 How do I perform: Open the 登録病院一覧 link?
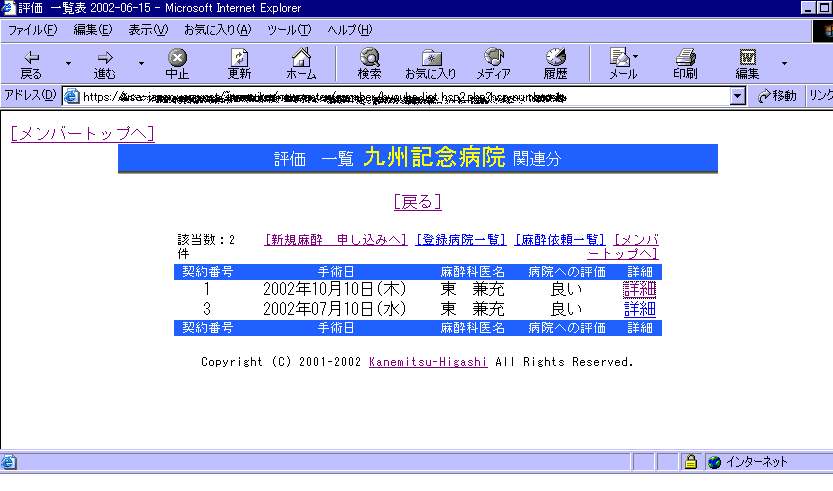(461, 239)
